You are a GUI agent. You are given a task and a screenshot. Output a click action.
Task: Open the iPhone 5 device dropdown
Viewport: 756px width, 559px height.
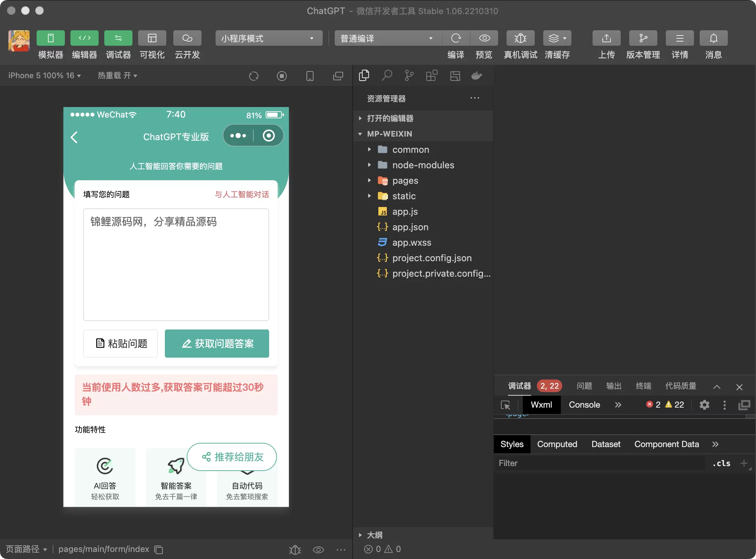pyautogui.click(x=44, y=76)
